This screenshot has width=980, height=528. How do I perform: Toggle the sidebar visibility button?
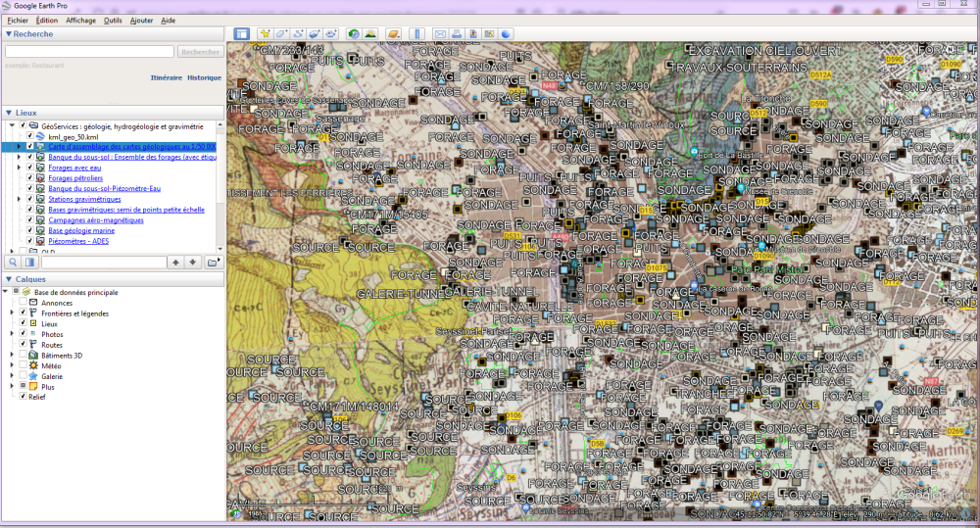[241, 34]
